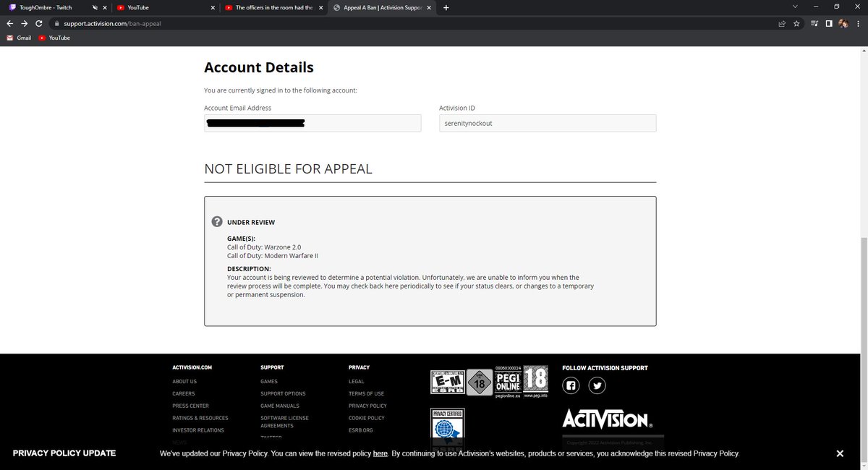
Task: Open the YouTube bookmark in bookmarks bar
Action: click(x=54, y=38)
